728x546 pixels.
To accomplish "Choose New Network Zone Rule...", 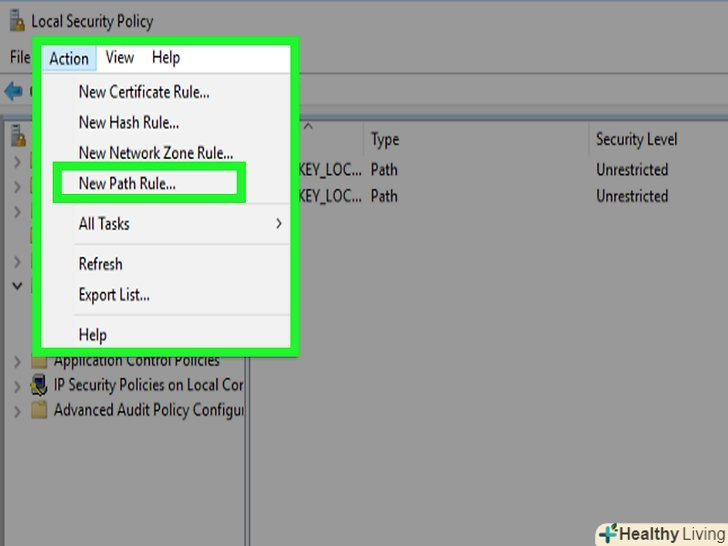I will 156,153.
